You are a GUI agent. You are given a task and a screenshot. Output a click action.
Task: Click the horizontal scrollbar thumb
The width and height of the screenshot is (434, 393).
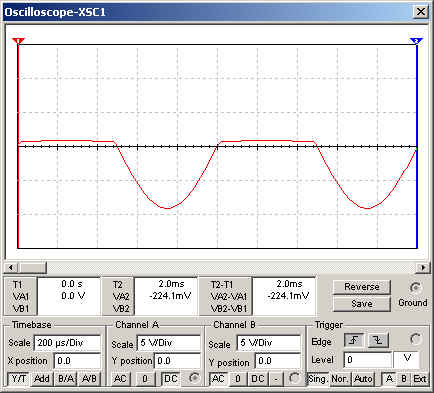tap(32, 267)
